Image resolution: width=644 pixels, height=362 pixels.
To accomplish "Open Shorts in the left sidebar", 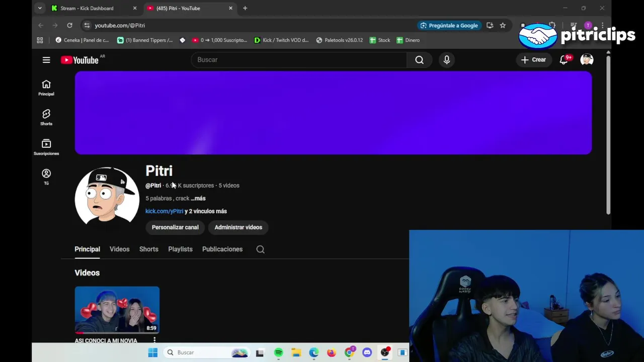I will [46, 117].
